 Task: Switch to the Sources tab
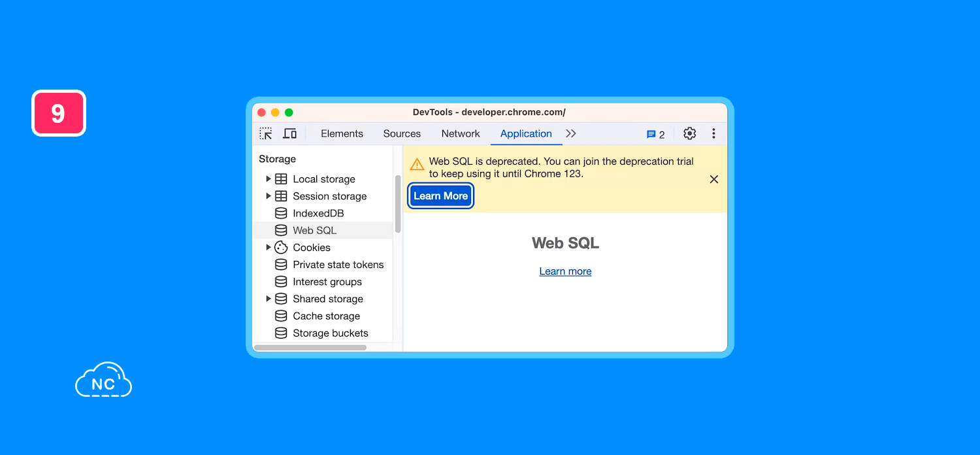pyautogui.click(x=402, y=133)
